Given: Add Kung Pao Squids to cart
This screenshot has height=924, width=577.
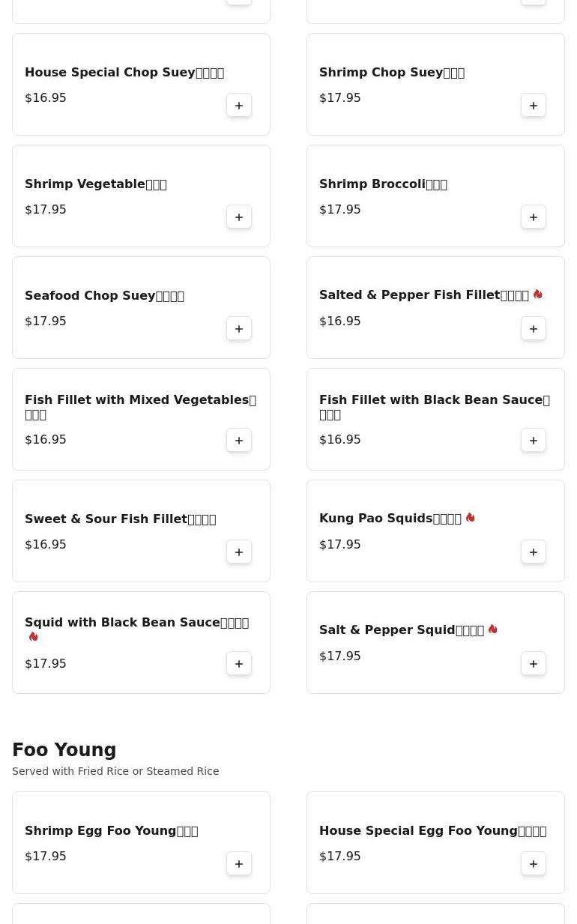Looking at the screenshot, I should point(534,552).
